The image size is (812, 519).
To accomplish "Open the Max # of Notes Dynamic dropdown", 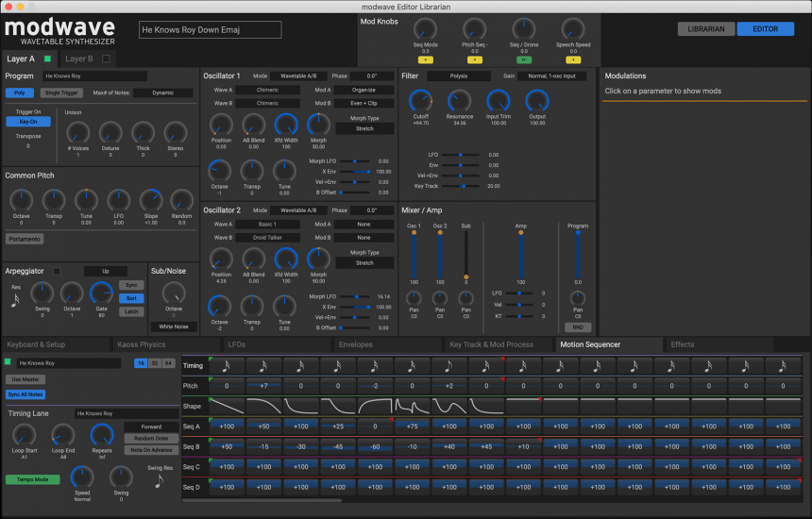I will pos(163,93).
